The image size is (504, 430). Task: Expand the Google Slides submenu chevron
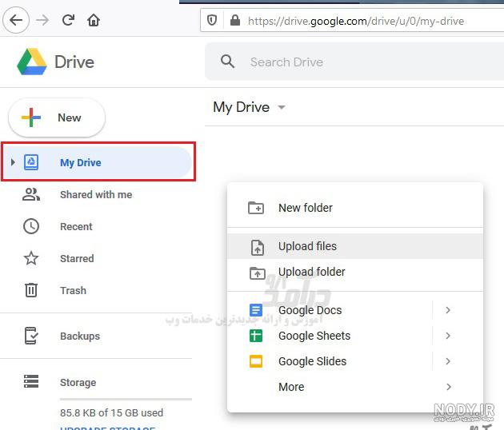(448, 361)
